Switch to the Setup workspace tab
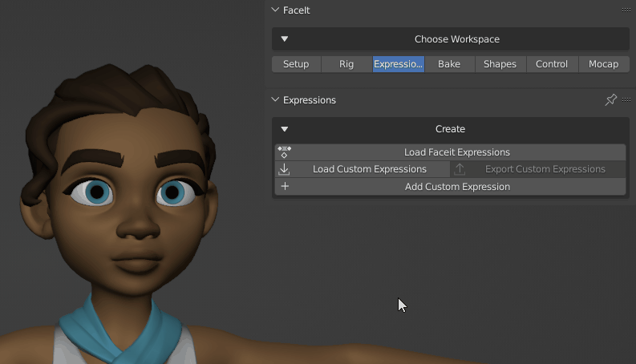This screenshot has width=636, height=364. [x=296, y=64]
